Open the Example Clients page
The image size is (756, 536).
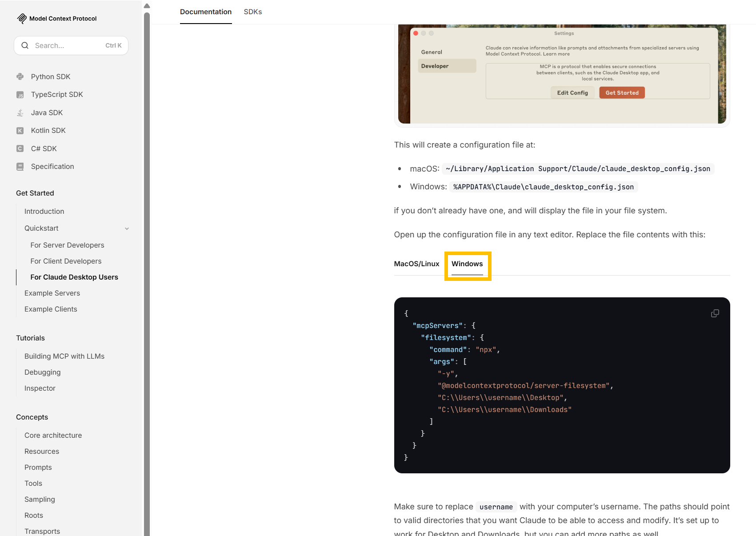(x=51, y=309)
